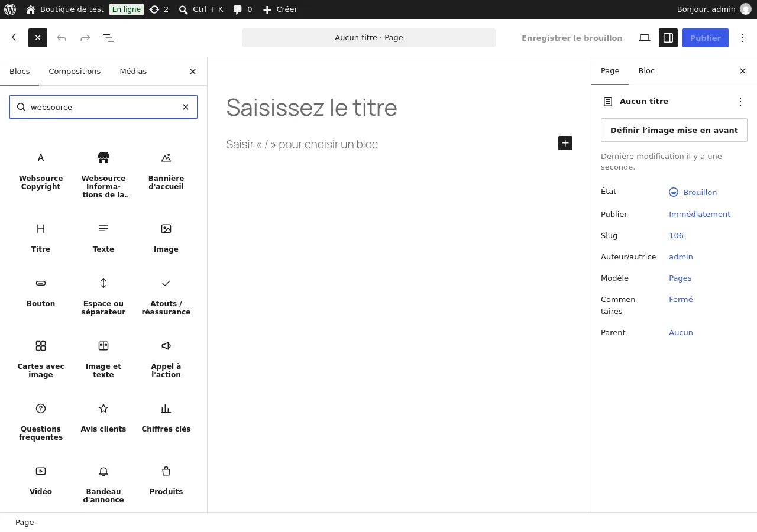The height and width of the screenshot is (532, 757).
Task: Add the Texte block
Action: coord(103,238)
